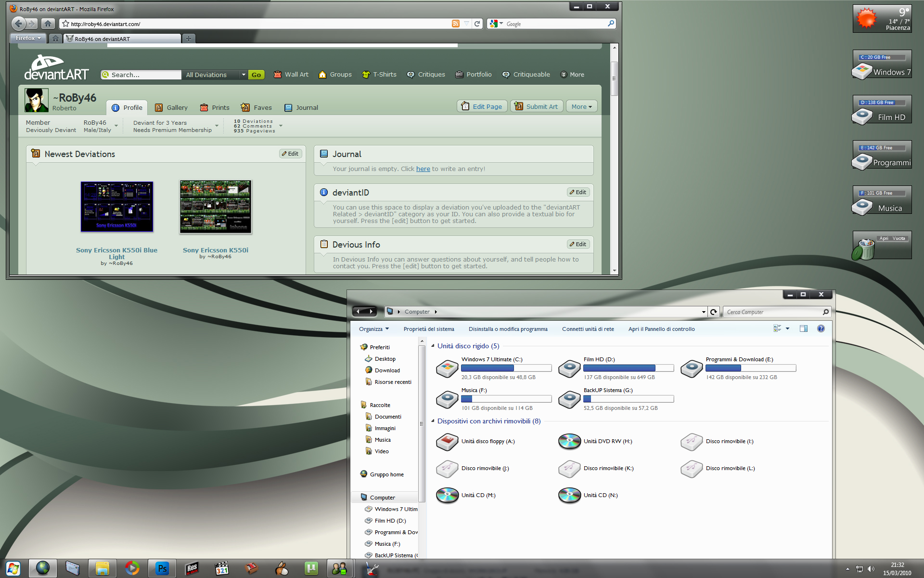This screenshot has height=578, width=924.
Task: Edit the deviantID widget
Action: (x=578, y=192)
